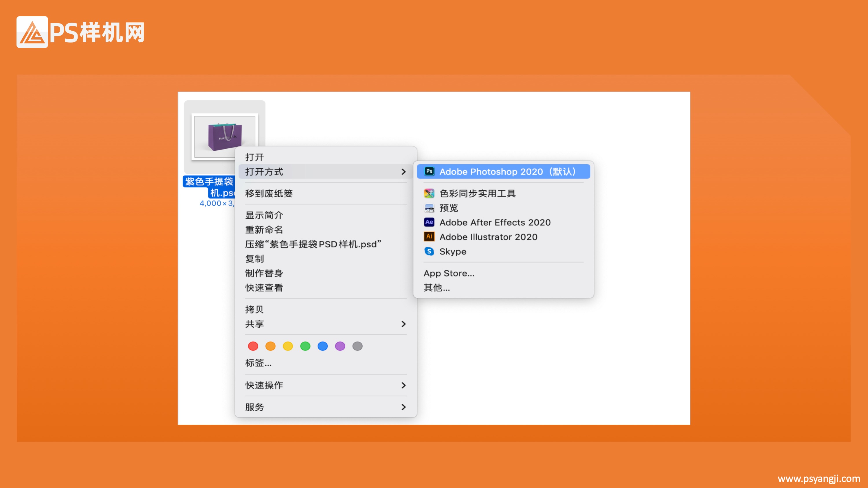Expand the 服务 submenu chevron
The height and width of the screenshot is (488, 868).
(x=403, y=407)
